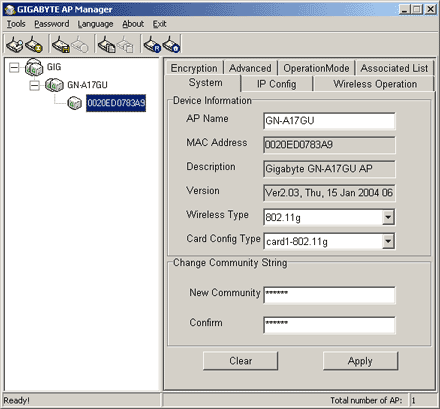Click the Description field

[329, 169]
